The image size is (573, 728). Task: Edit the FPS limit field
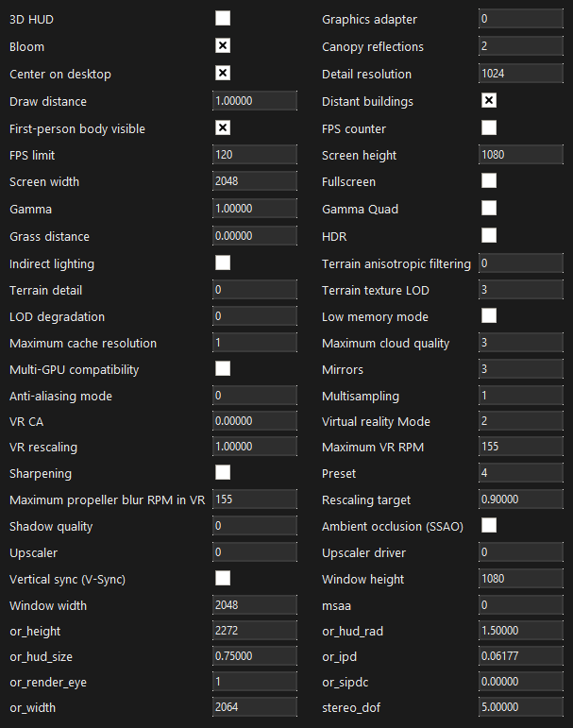click(x=255, y=155)
